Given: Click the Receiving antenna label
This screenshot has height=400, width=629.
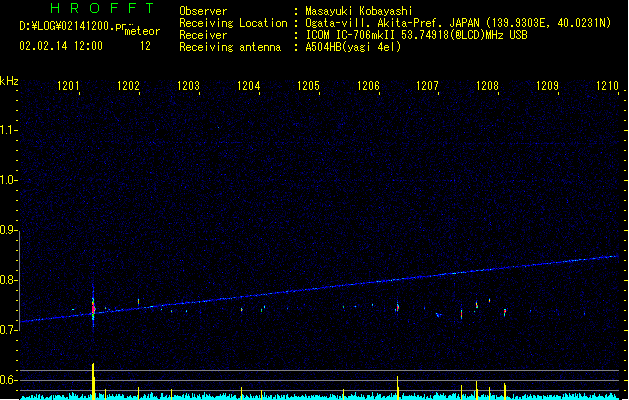Looking at the screenshot, I should coord(230,47).
